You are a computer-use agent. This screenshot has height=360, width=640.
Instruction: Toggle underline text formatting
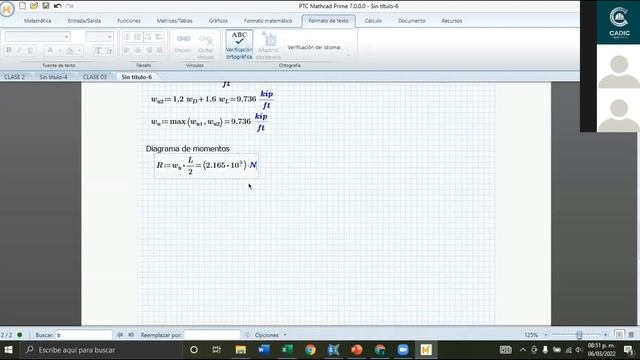[x=30, y=50]
